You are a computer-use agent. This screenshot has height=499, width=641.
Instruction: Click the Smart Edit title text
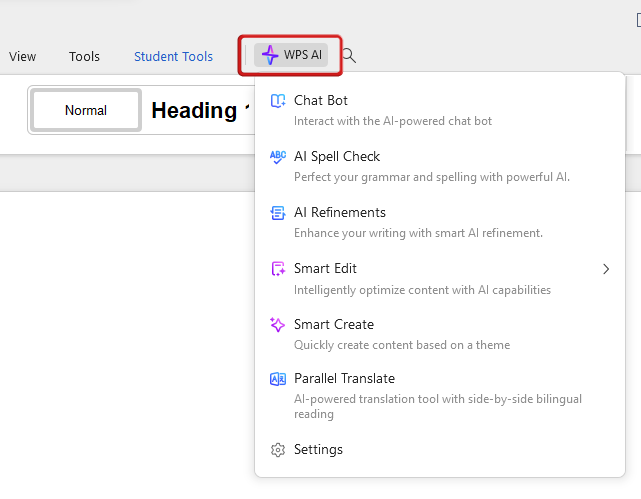tap(325, 269)
